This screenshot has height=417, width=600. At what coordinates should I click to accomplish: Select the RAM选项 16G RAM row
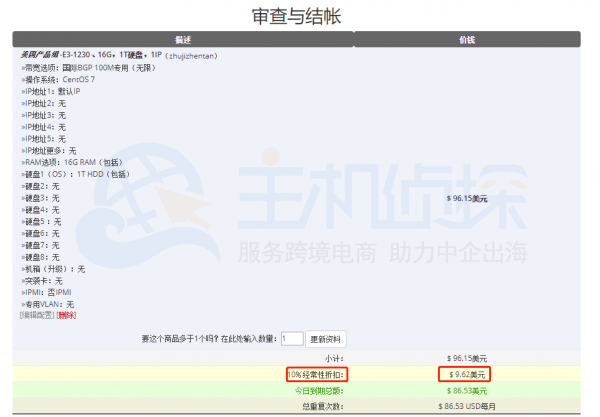(72, 163)
